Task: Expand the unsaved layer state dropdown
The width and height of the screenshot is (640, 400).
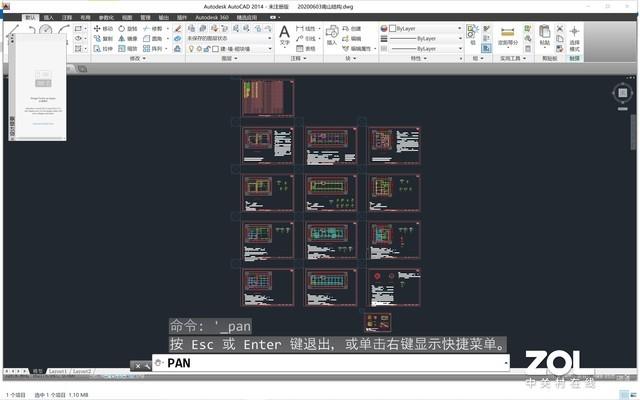Action: click(229, 38)
